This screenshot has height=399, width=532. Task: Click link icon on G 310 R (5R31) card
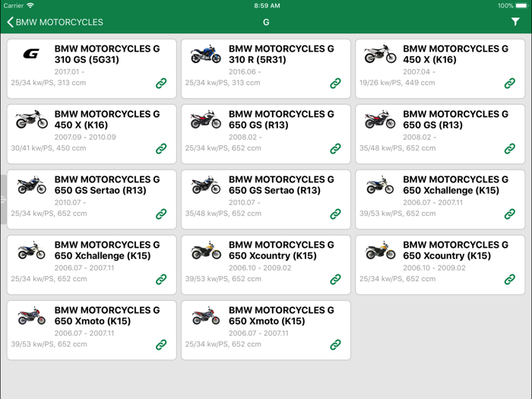pyautogui.click(x=335, y=83)
